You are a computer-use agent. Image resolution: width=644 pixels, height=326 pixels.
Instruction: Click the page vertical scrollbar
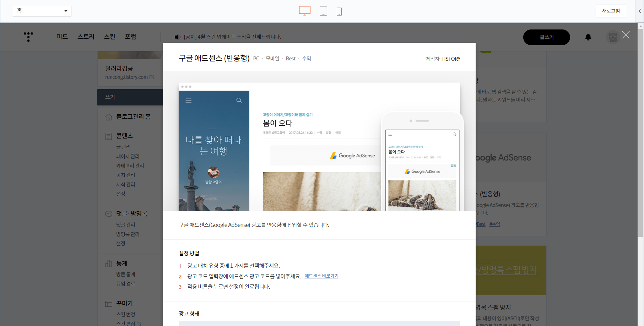tap(640, 133)
